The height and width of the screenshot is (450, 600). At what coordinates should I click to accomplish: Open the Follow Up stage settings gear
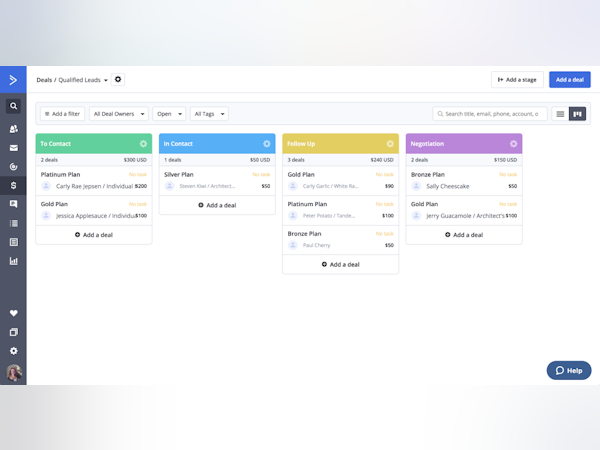[x=390, y=143]
